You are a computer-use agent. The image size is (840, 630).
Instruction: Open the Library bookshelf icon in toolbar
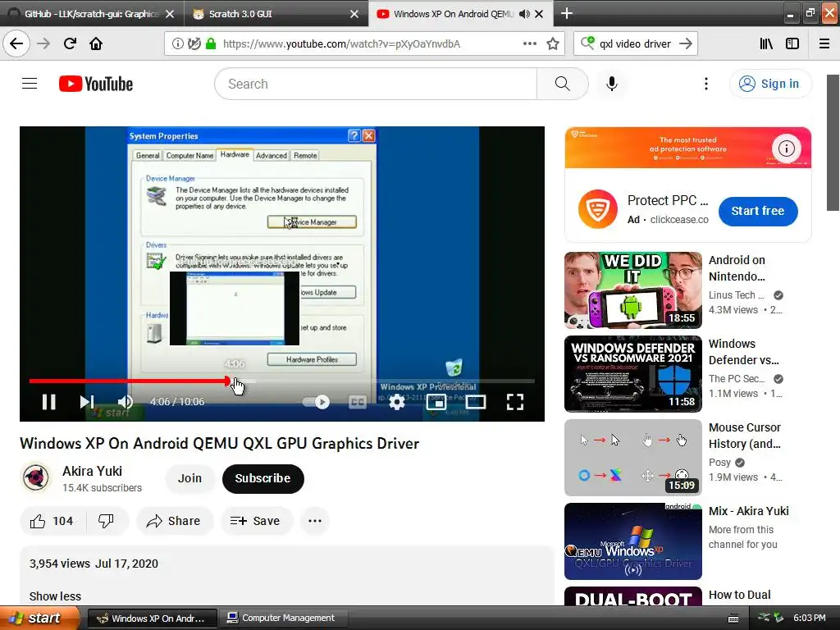click(766, 44)
